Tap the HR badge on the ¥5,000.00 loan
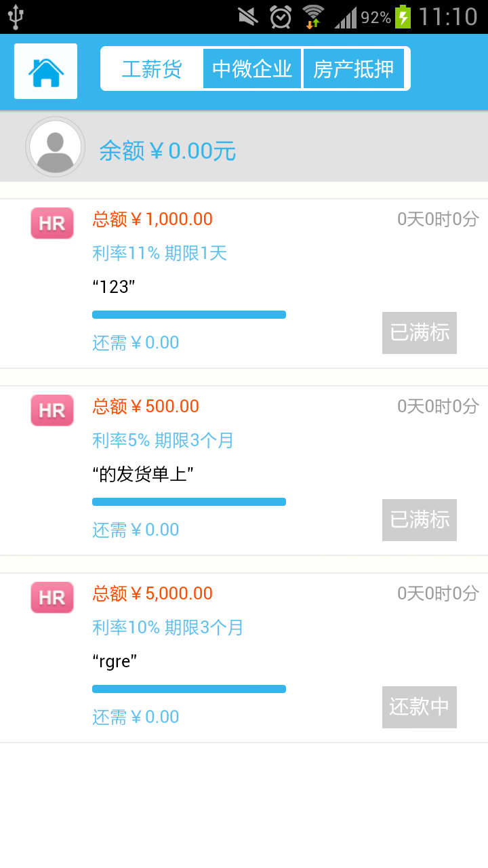The height and width of the screenshot is (868, 488). [x=52, y=597]
